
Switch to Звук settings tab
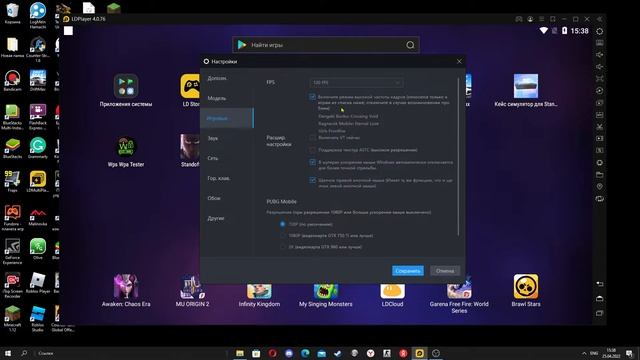(227, 138)
